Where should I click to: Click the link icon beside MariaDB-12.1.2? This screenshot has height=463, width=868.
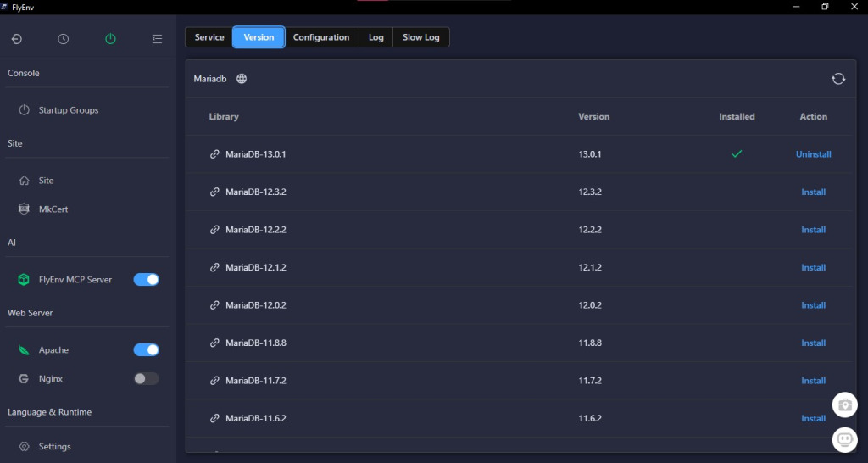pos(214,267)
